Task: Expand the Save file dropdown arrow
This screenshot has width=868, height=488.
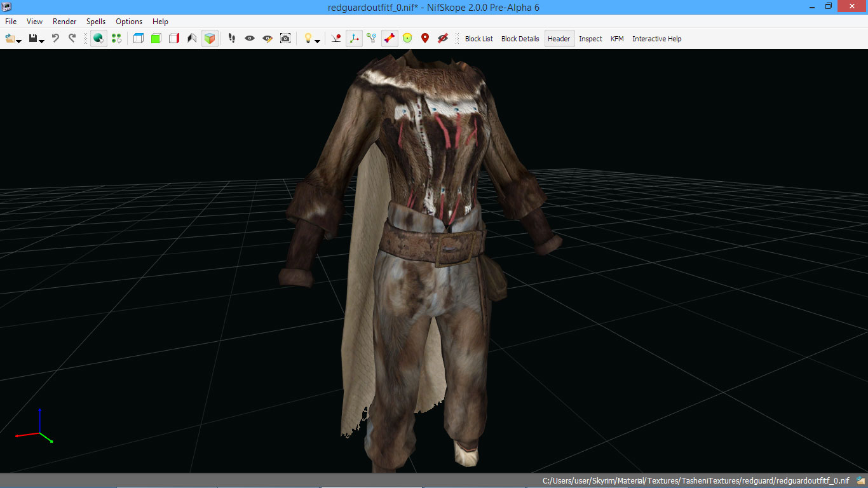Action: click(x=41, y=41)
